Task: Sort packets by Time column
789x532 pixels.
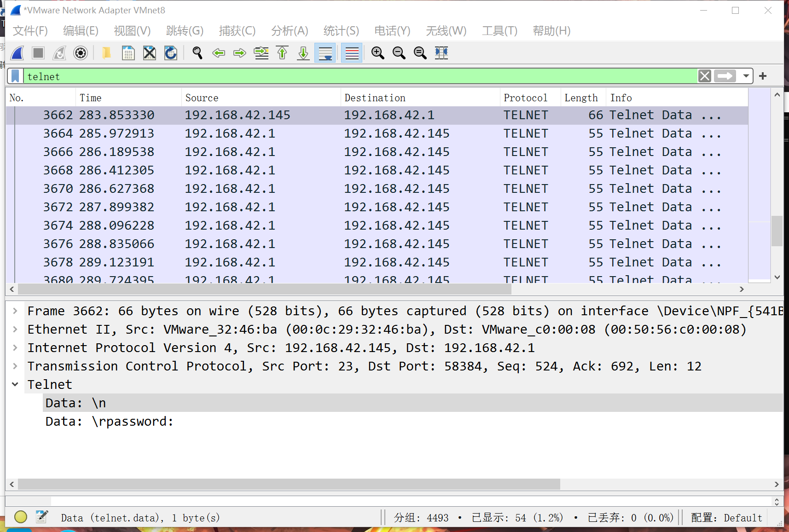Action: [128, 98]
